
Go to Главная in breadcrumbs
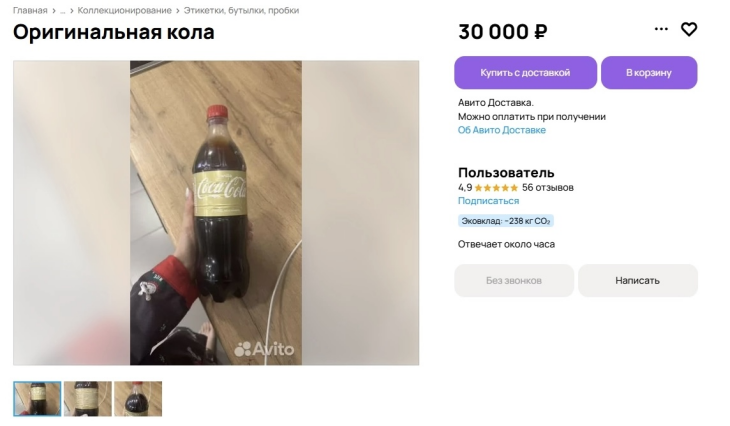(x=30, y=10)
